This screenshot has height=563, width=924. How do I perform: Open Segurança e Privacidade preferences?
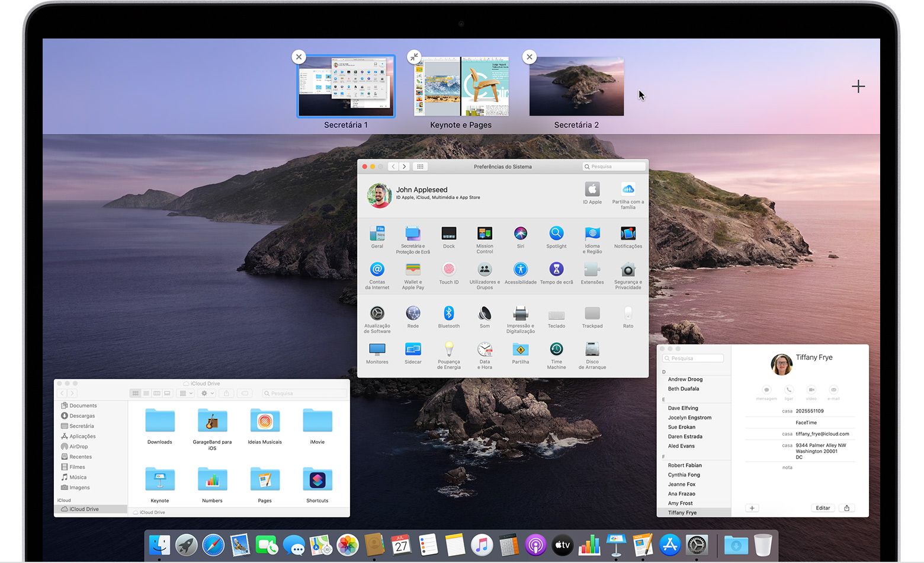pyautogui.click(x=628, y=276)
